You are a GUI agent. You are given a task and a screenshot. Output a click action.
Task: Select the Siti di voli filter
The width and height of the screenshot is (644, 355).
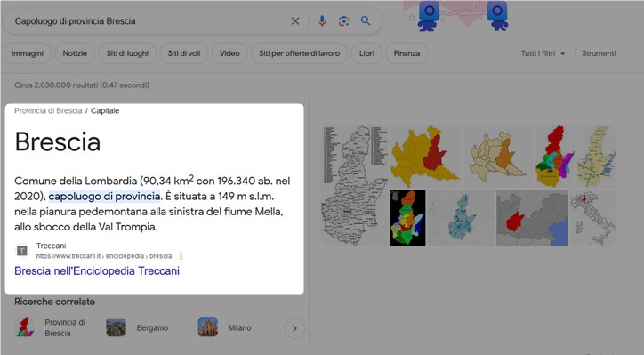[184, 53]
